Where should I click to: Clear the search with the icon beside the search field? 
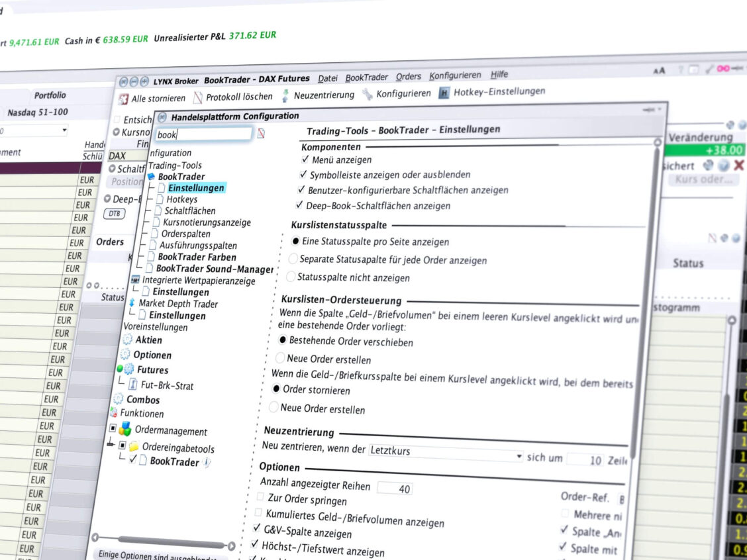coord(261,133)
